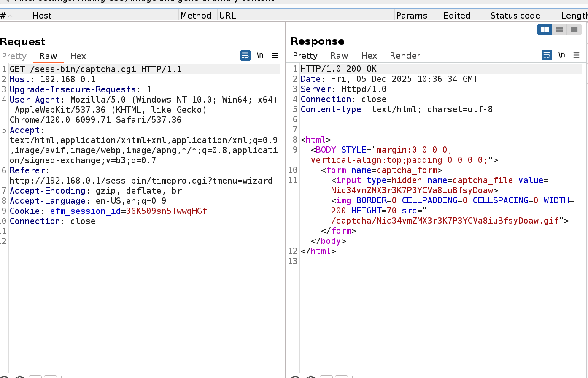Viewport: 588px width, 378px height.
Task: Toggle word wrap in the Response editor
Action: point(547,55)
